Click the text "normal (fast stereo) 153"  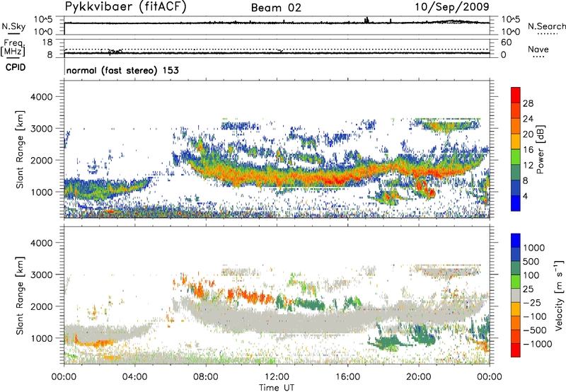click(x=122, y=70)
